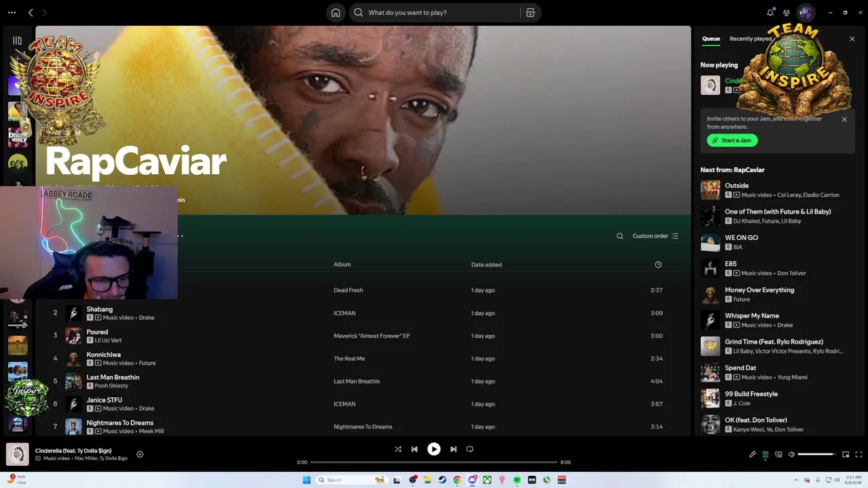Open the What's New notifications bell
868x488 pixels.
coord(770,12)
